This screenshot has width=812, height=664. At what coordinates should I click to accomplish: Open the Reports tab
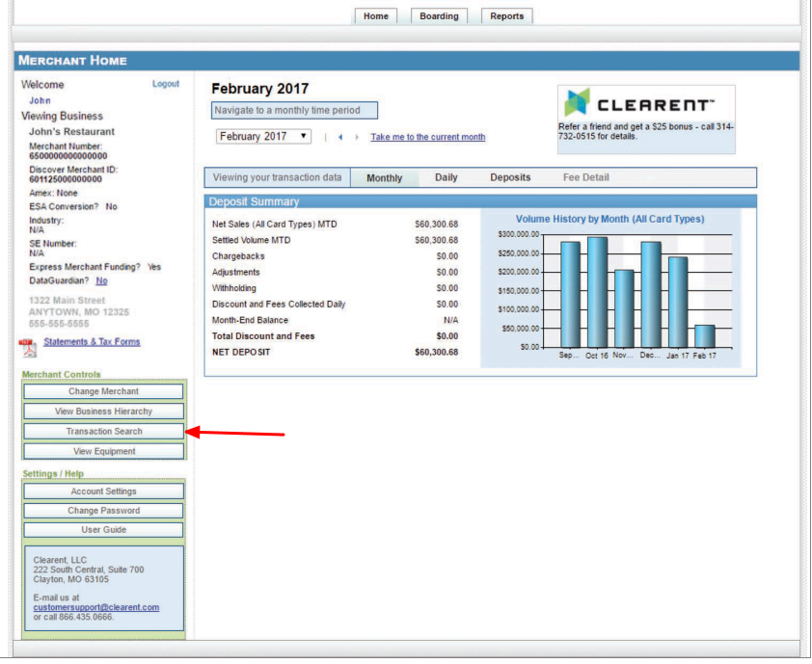507,16
